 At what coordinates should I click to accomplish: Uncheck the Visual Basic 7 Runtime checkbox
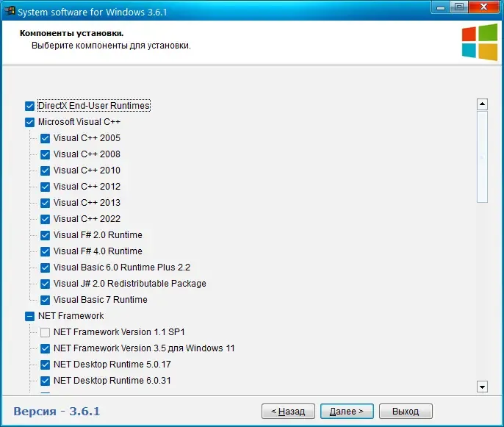click(x=45, y=300)
